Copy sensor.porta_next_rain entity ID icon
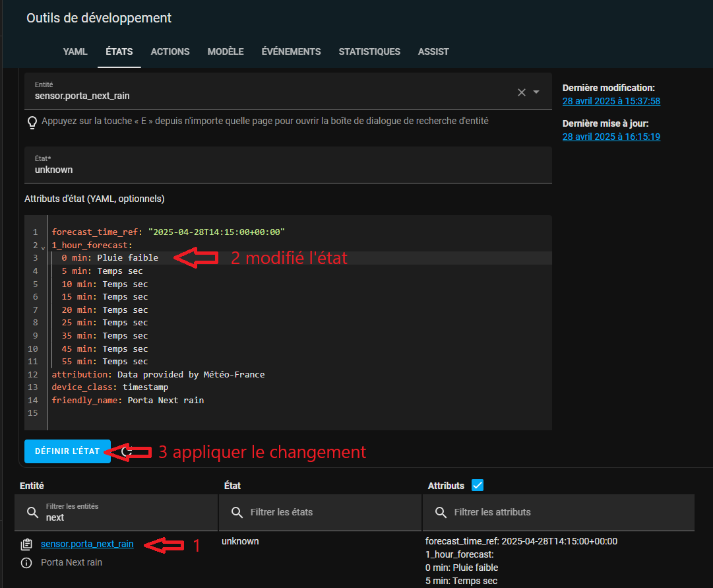The height and width of the screenshot is (588, 713). coord(26,544)
